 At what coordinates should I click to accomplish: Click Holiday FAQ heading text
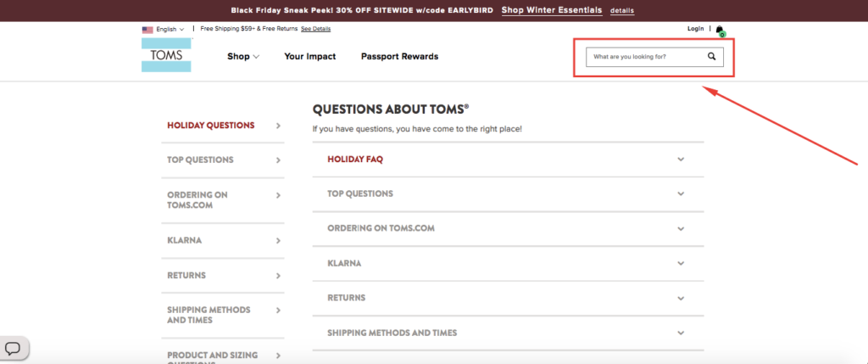[355, 160]
